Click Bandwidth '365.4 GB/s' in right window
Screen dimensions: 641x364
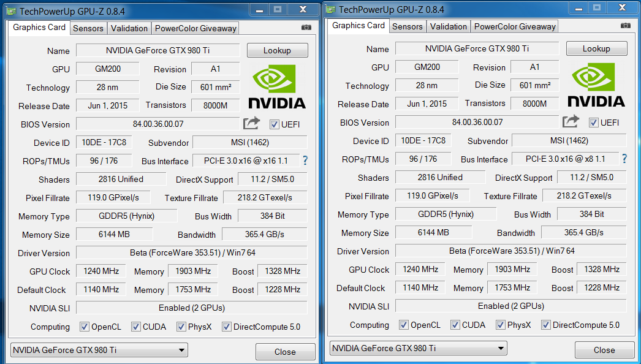coord(584,232)
